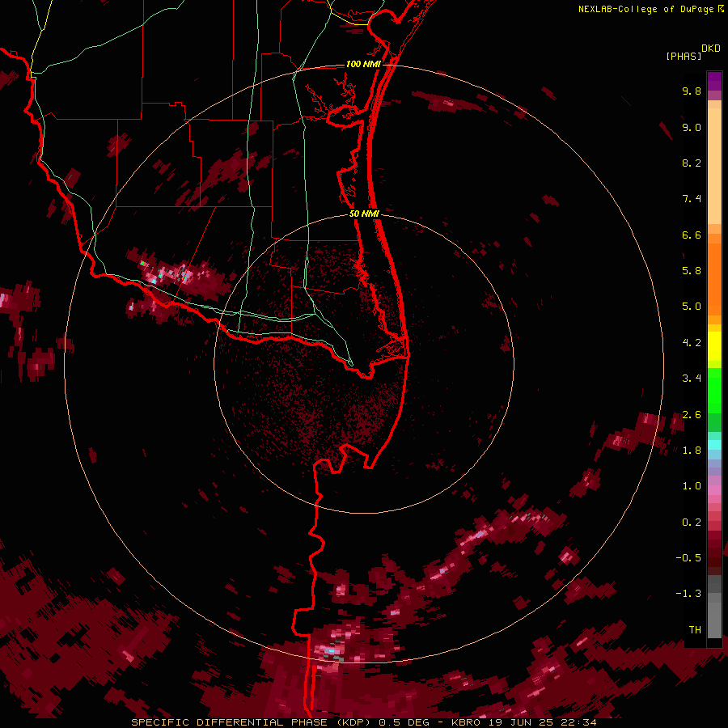Click the 100 NMI range ring label
728x728 pixels.
pos(363,64)
